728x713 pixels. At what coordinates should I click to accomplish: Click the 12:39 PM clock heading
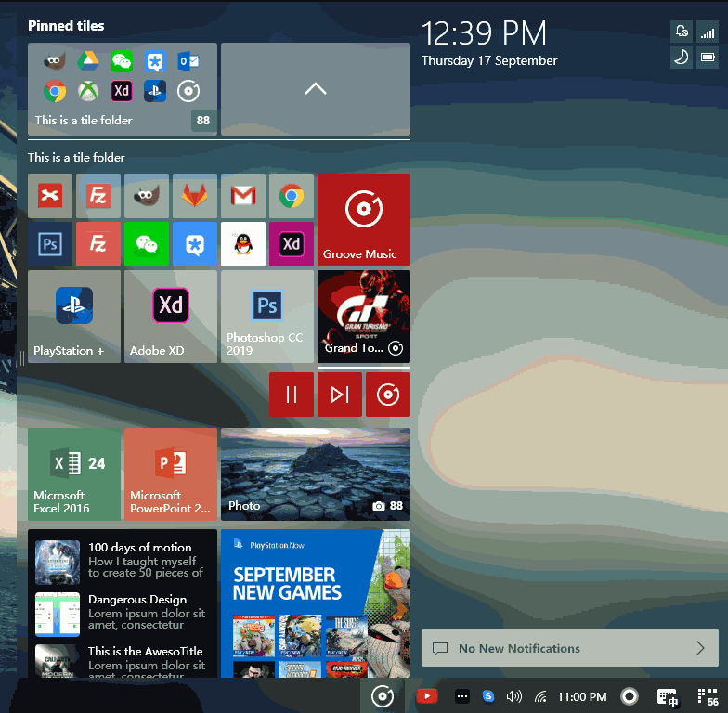[484, 33]
